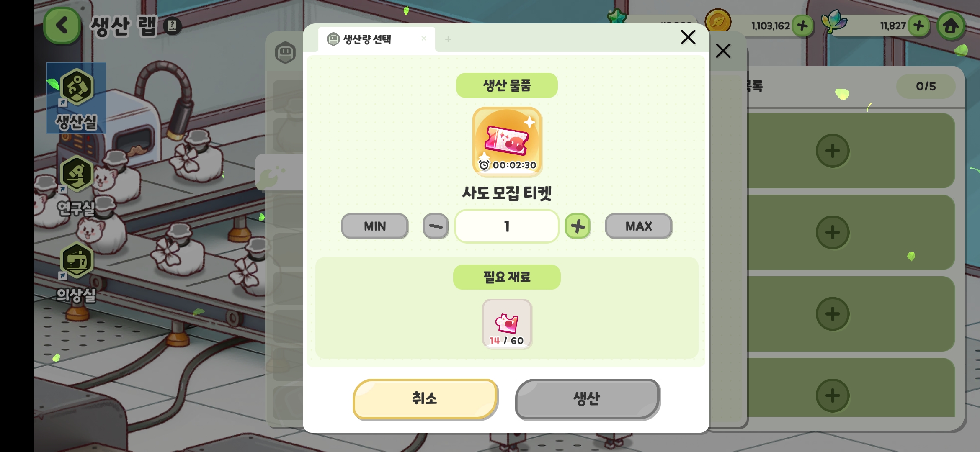The height and width of the screenshot is (452, 980).
Task: Go back using the green arrow button
Action: pos(62,26)
